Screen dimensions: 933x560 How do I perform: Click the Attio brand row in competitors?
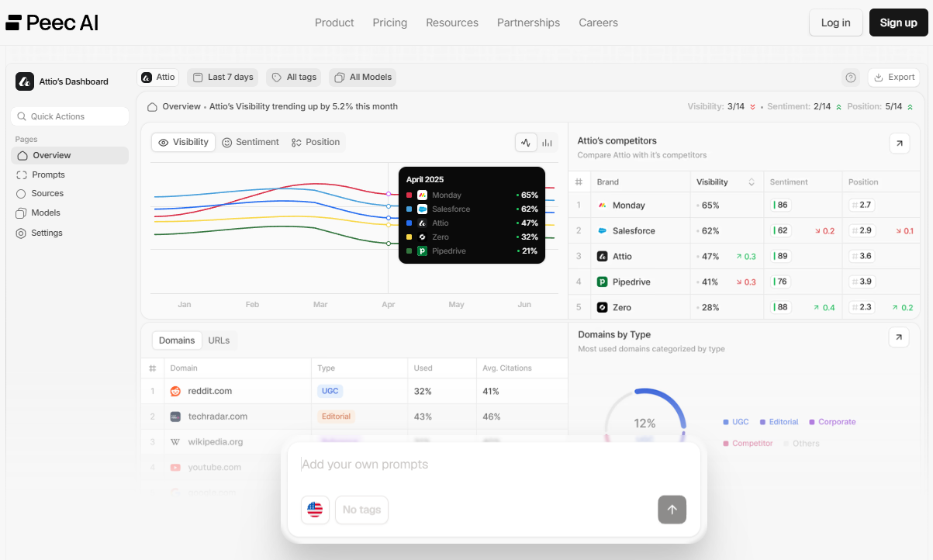coord(745,256)
